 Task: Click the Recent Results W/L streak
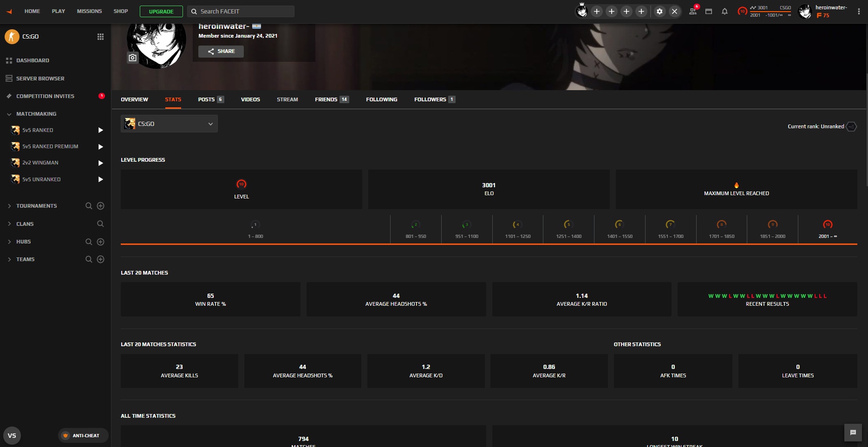click(x=767, y=296)
